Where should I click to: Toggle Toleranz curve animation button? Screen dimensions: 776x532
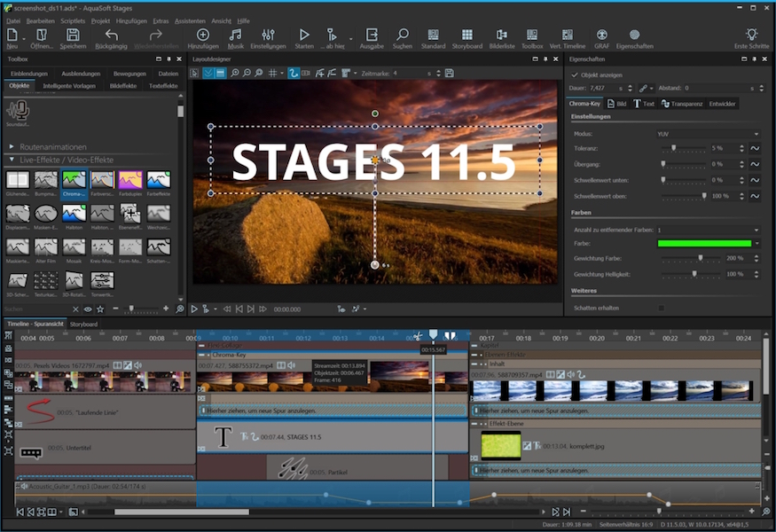click(x=755, y=148)
